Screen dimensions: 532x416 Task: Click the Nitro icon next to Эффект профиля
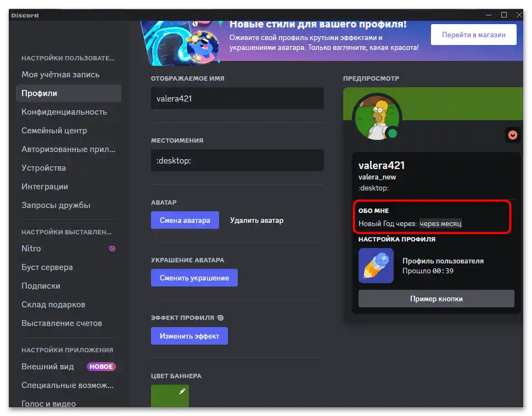(220, 318)
